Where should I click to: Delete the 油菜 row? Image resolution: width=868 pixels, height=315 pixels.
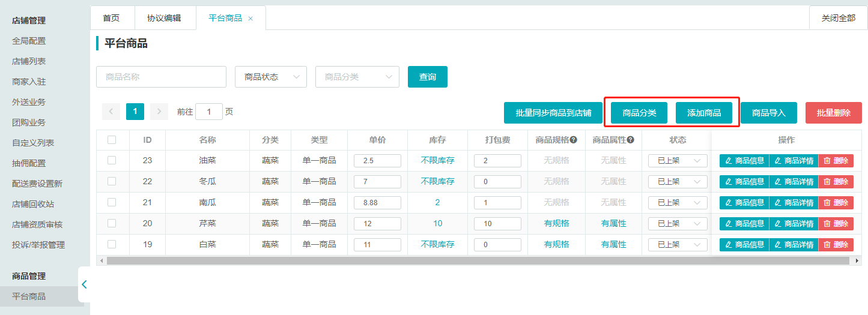click(x=836, y=161)
